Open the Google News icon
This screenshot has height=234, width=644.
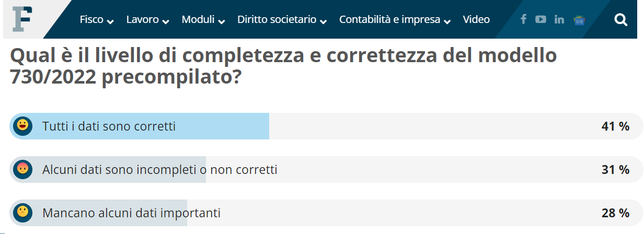pyautogui.click(x=579, y=20)
